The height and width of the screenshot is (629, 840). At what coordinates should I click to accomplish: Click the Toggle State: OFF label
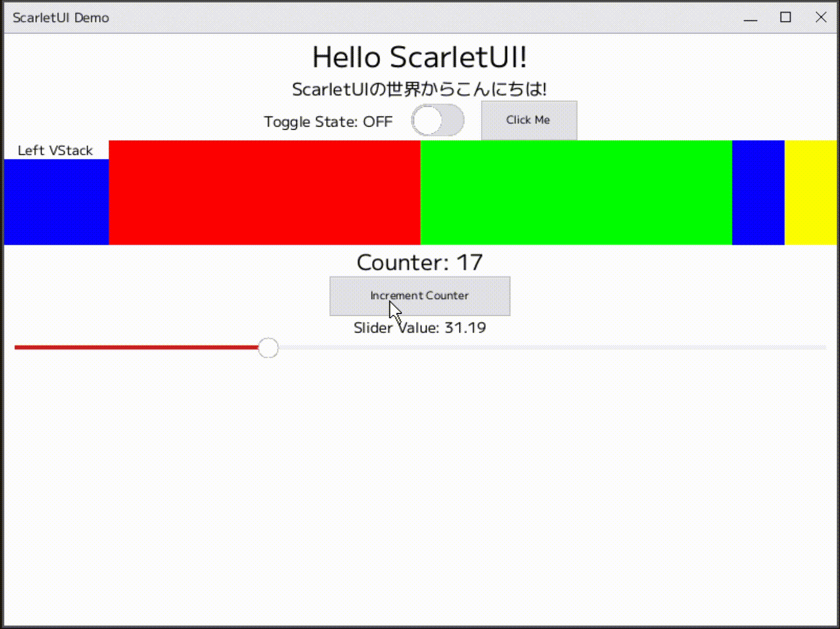[x=328, y=122]
